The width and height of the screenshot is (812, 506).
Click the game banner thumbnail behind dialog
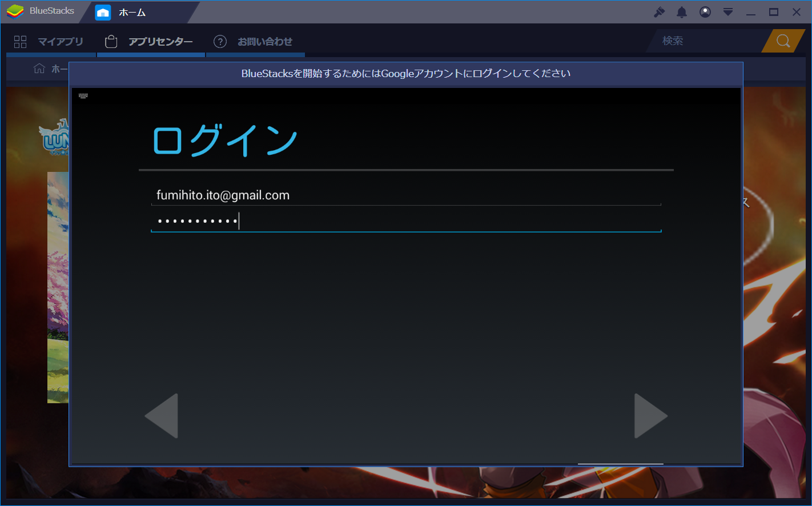click(x=58, y=287)
